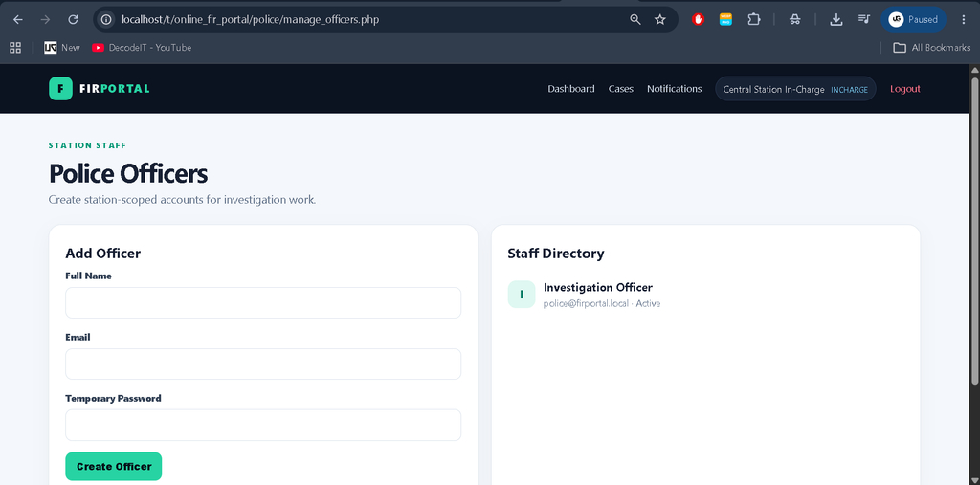980x485 pixels.
Task: Open the All Bookmarks folder
Action: pos(932,48)
